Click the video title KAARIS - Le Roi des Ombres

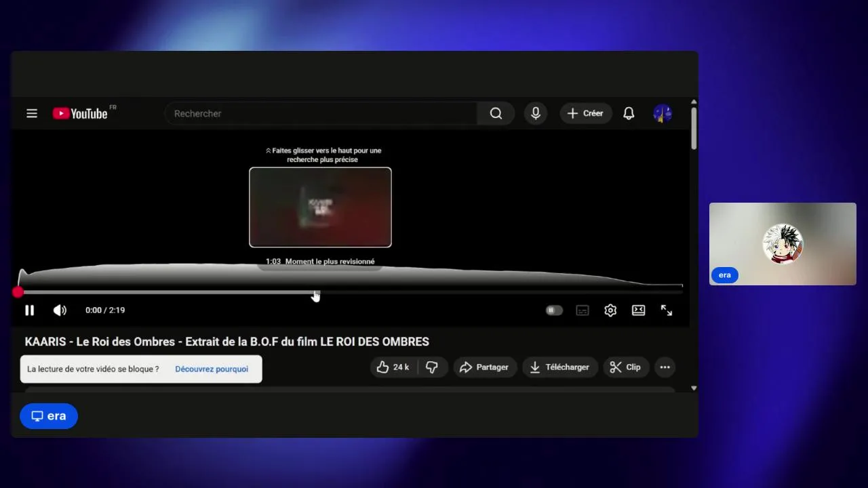(x=227, y=342)
